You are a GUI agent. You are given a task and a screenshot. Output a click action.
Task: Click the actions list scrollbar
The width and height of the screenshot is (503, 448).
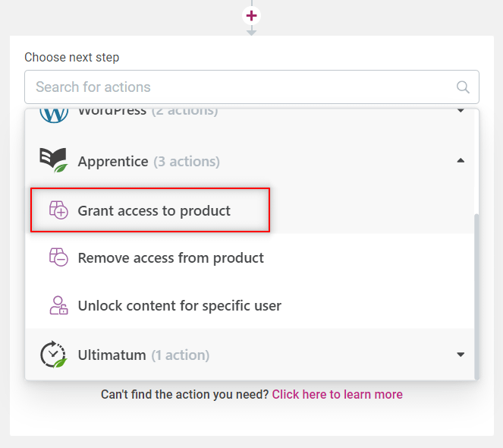tap(476, 296)
